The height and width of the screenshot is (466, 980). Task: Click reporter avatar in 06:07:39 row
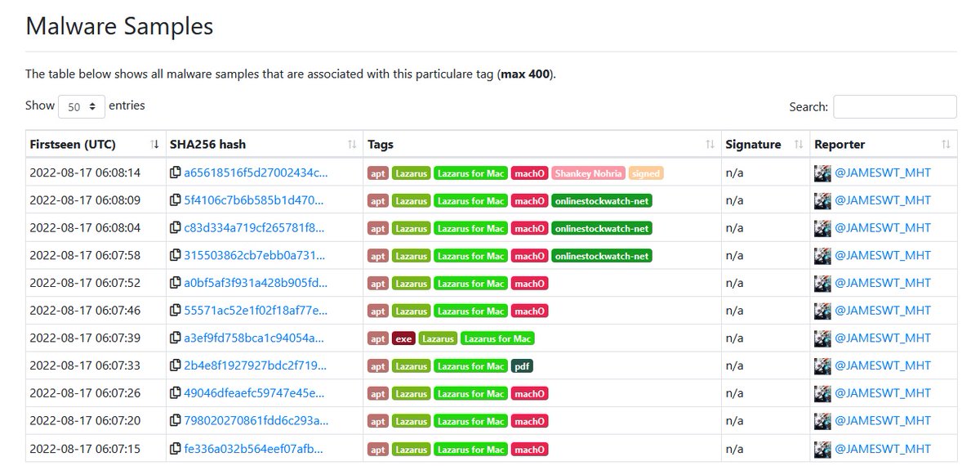pyautogui.click(x=822, y=338)
